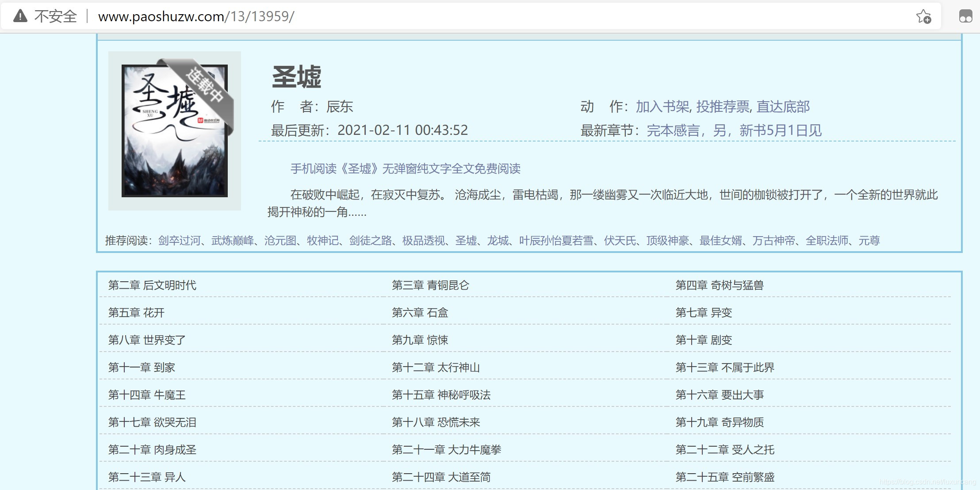Screen dimensions: 980x490
Task: Open chapter 第十六章 要出大事
Action: (720, 395)
